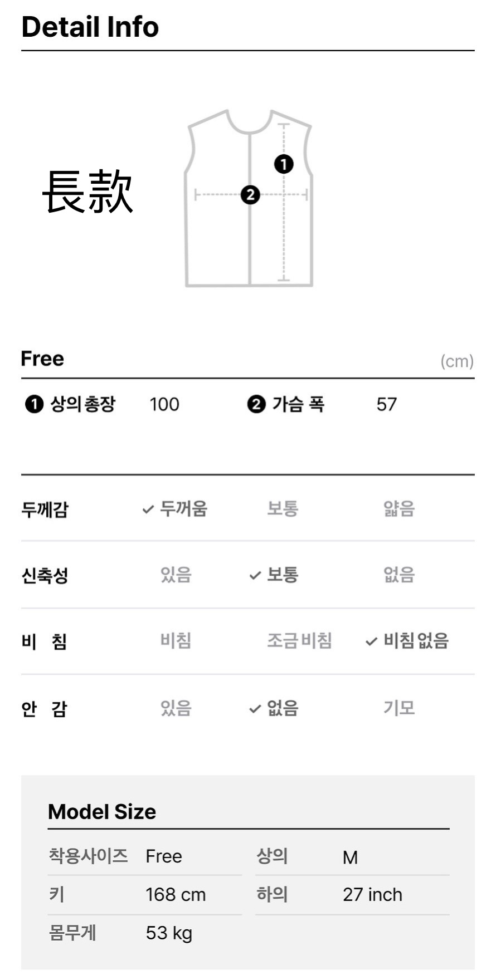This screenshot has width=496, height=980.
Task: Click the 長款 text label
Action: (88, 192)
